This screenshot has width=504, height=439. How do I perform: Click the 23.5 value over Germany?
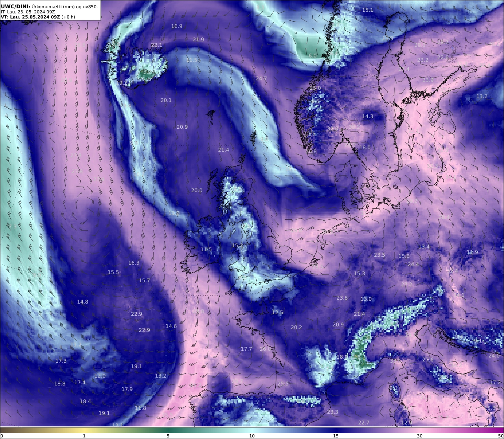coord(380,255)
